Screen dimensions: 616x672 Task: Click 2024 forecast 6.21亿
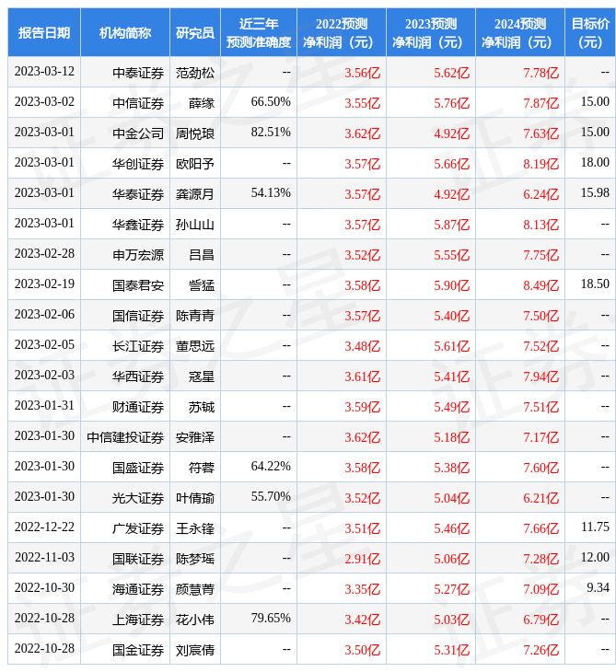pyautogui.click(x=541, y=499)
